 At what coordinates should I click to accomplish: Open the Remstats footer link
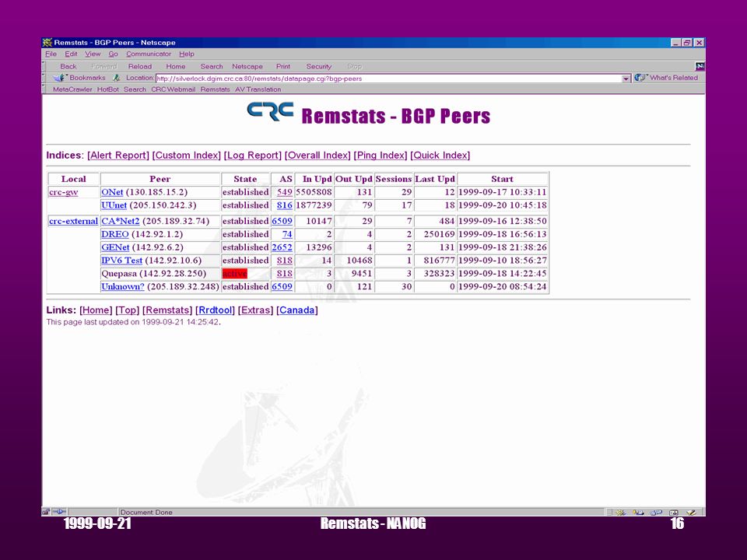point(167,310)
